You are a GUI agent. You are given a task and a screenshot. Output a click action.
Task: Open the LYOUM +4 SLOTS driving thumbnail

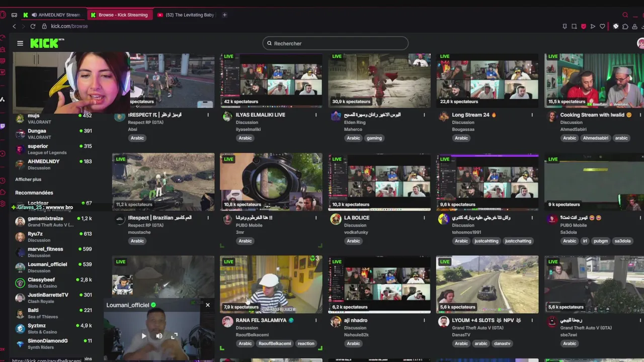(487, 285)
